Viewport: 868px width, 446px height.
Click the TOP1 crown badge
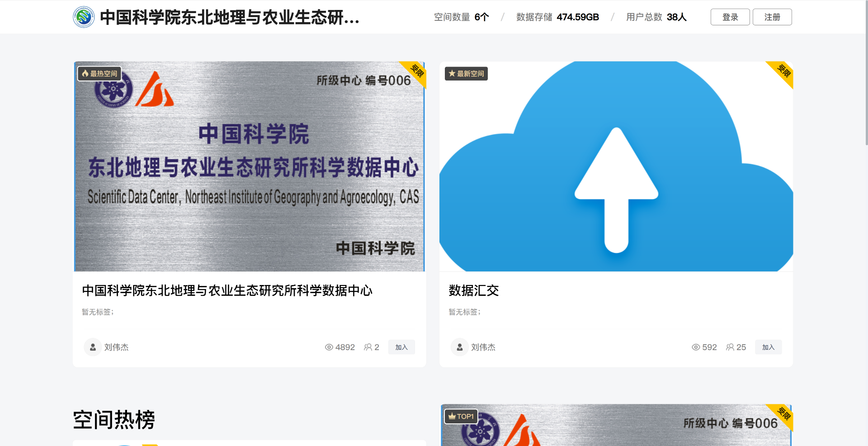tap(461, 416)
